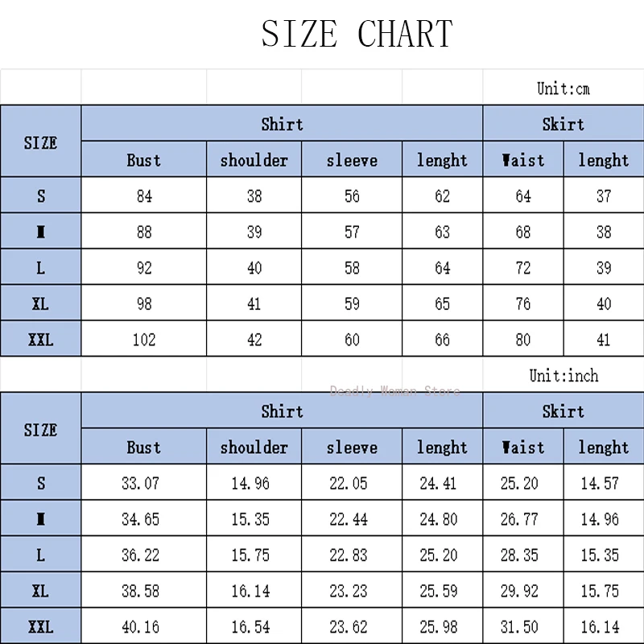Select the Unit:cm label
The image size is (644, 644).
(563, 89)
